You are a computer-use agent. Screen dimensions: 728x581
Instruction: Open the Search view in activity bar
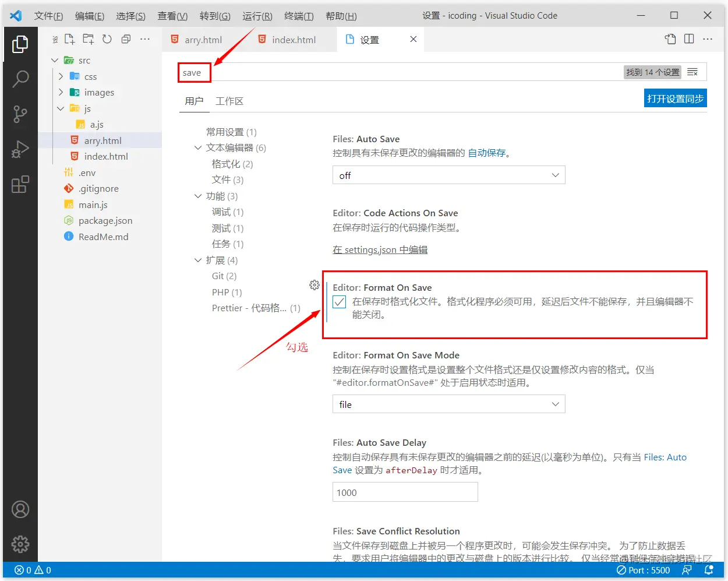coord(20,79)
